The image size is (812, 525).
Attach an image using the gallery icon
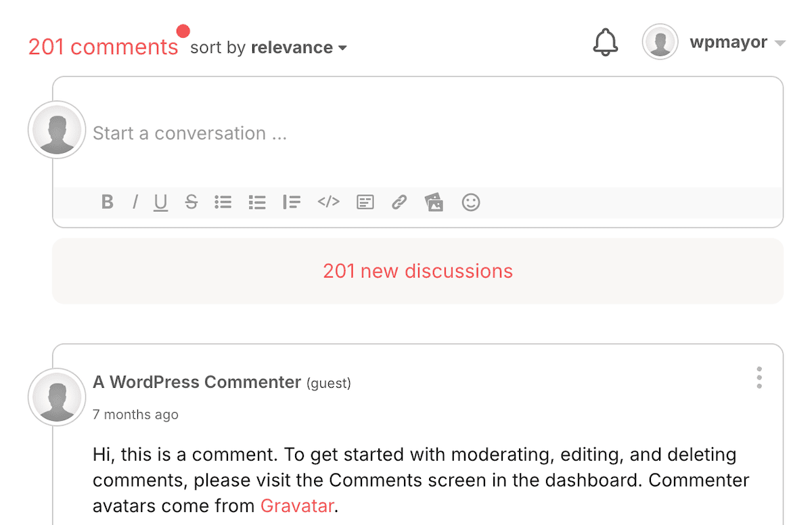434,202
